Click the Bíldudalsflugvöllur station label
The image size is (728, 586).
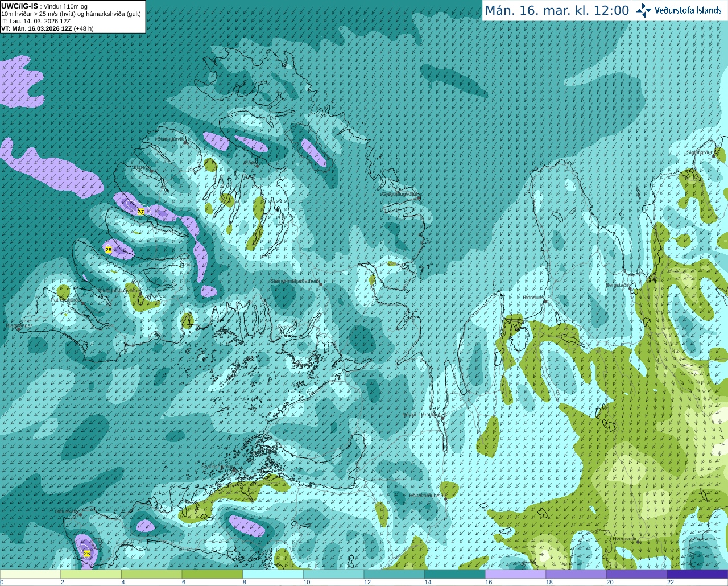pyautogui.click(x=118, y=290)
